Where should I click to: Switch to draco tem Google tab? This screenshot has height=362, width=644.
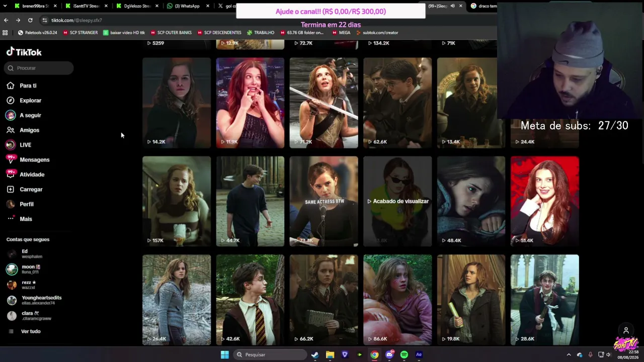click(x=484, y=6)
